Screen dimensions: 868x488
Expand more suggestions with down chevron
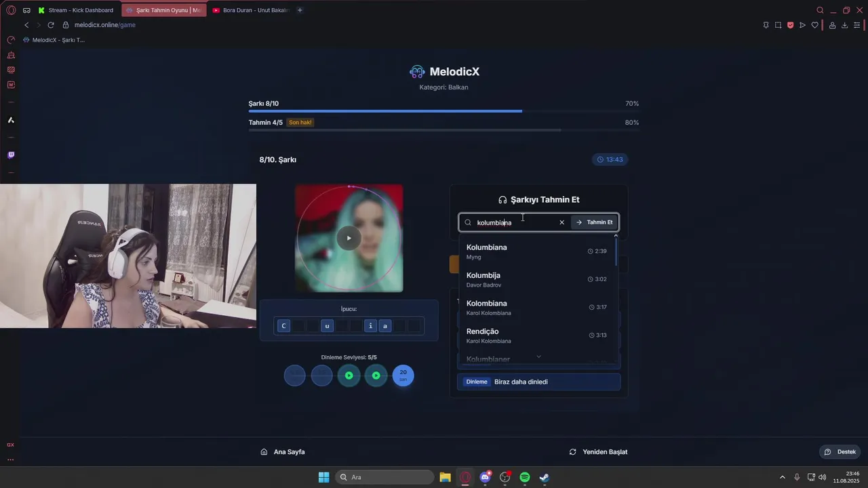[x=538, y=357]
